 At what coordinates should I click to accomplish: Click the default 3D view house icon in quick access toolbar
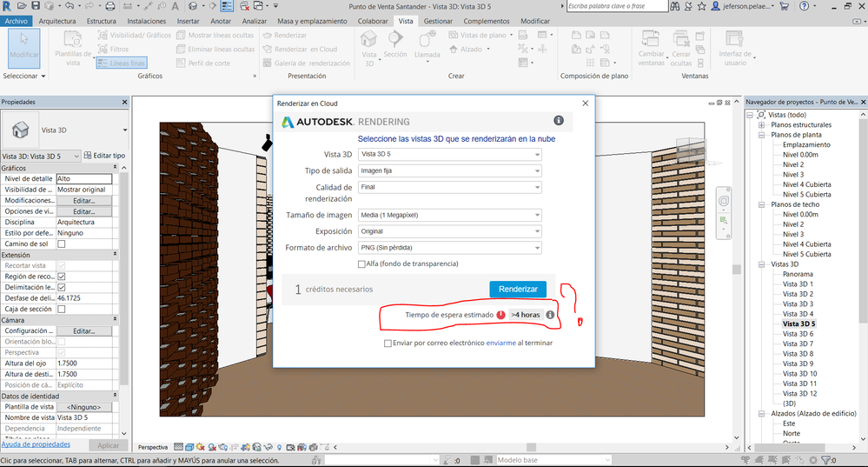point(193,6)
